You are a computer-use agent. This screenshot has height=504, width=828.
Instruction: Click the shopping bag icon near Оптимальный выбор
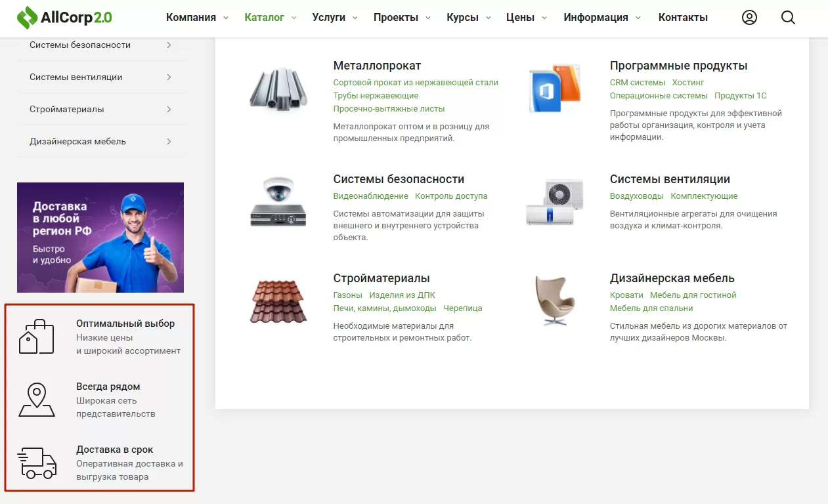tap(37, 337)
